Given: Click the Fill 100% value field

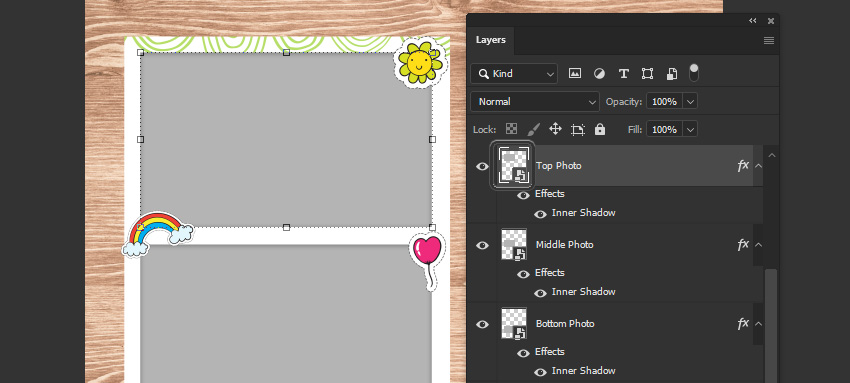Looking at the screenshot, I should (665, 129).
